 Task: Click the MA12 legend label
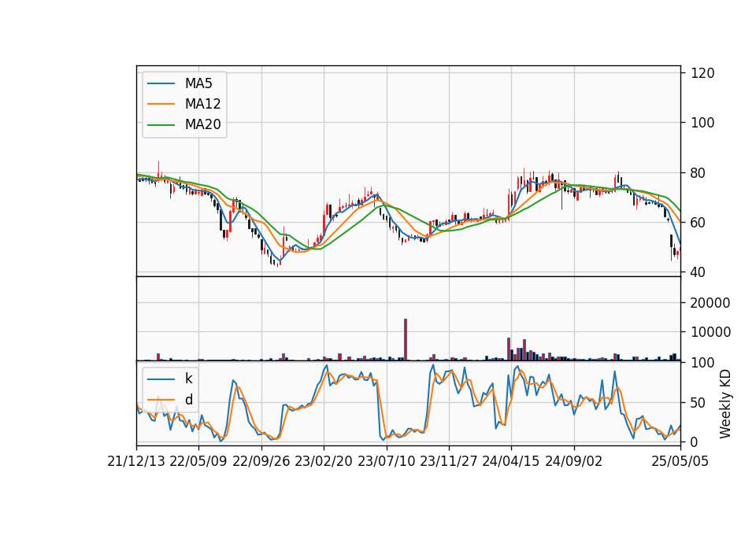tap(202, 104)
